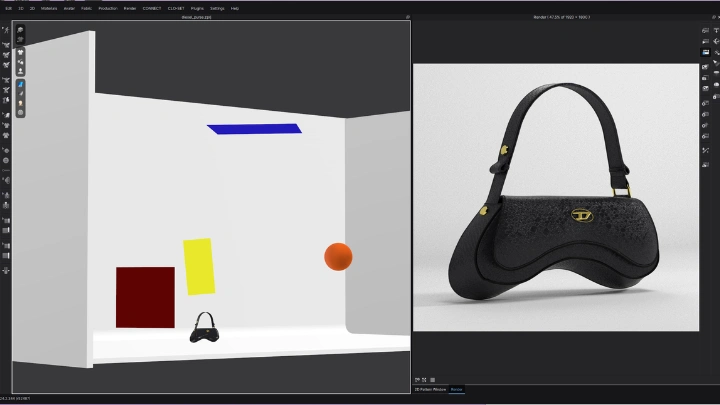Click the percent-style icon in the Render toolbar
The height and width of the screenshot is (405, 720).
coord(706,150)
